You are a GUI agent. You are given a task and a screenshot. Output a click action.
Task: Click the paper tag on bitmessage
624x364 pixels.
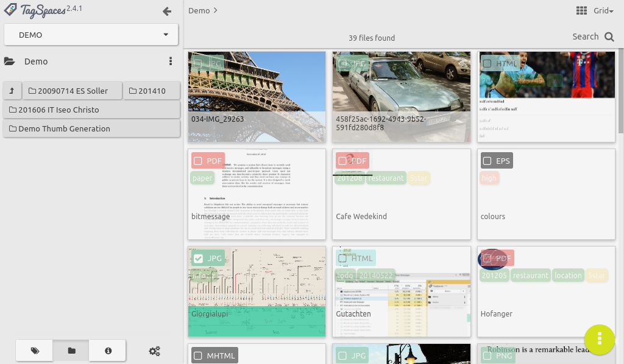point(202,178)
